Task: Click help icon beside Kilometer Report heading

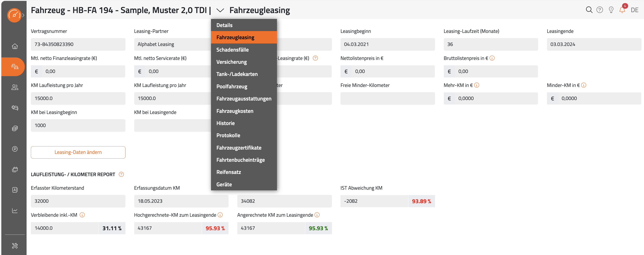Action: [121, 174]
